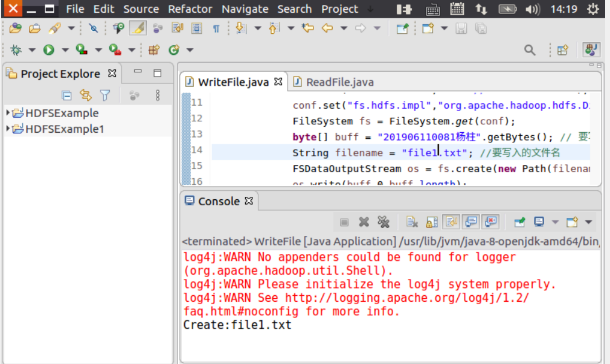Viewport: 610px width, 364px height.
Task: Expand the HDFSExample1 project node
Action: (x=8, y=129)
